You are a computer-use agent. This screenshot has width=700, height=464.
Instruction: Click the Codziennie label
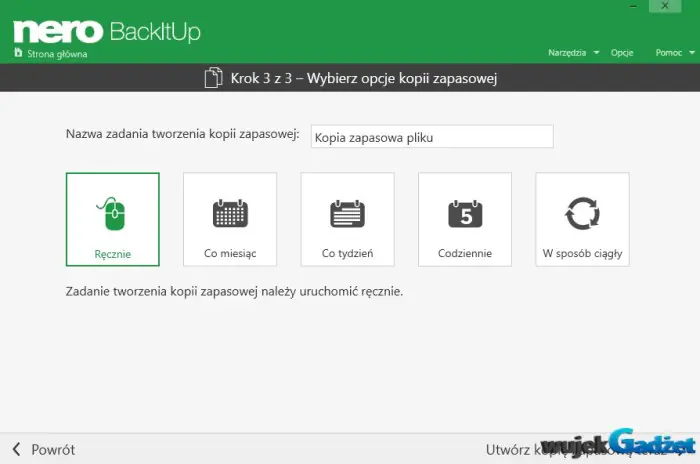click(465, 253)
